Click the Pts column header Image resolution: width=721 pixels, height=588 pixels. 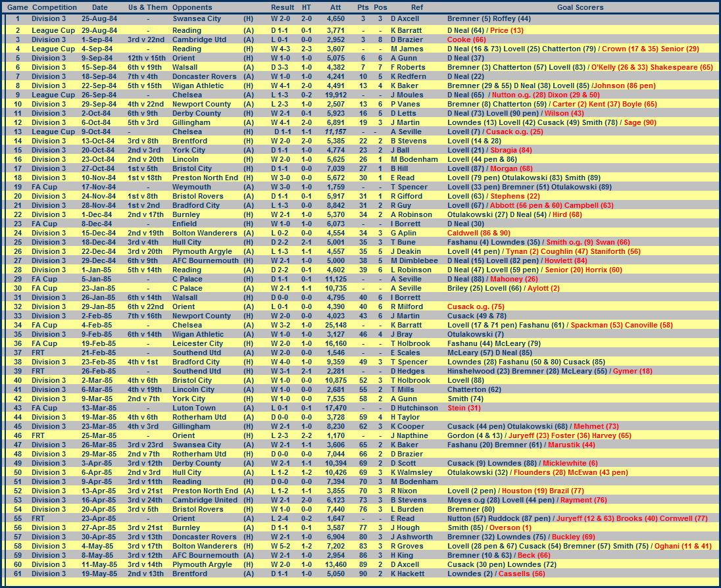click(363, 7)
